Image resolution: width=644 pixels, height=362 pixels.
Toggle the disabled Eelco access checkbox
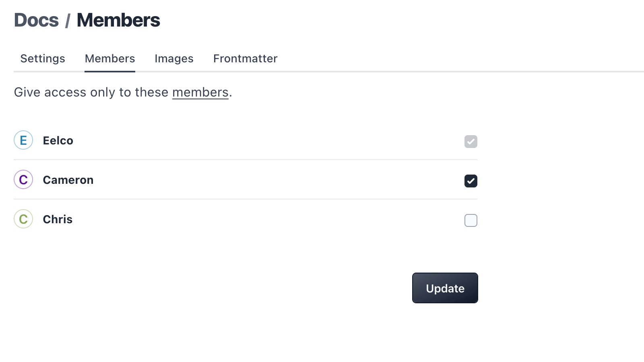tap(471, 142)
